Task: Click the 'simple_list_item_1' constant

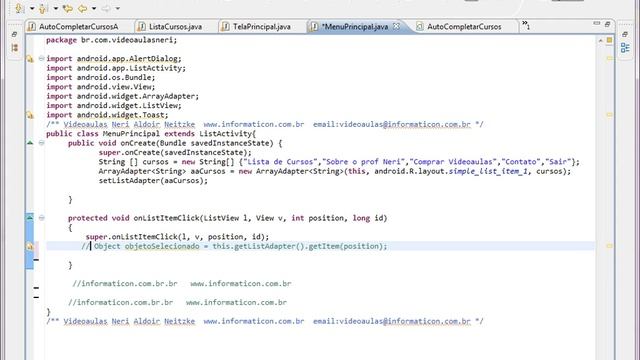Action: pos(489,171)
